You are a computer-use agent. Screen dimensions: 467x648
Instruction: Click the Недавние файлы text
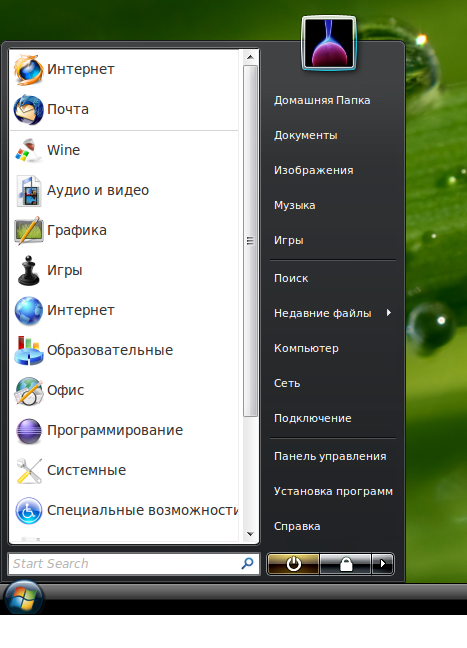(x=322, y=313)
